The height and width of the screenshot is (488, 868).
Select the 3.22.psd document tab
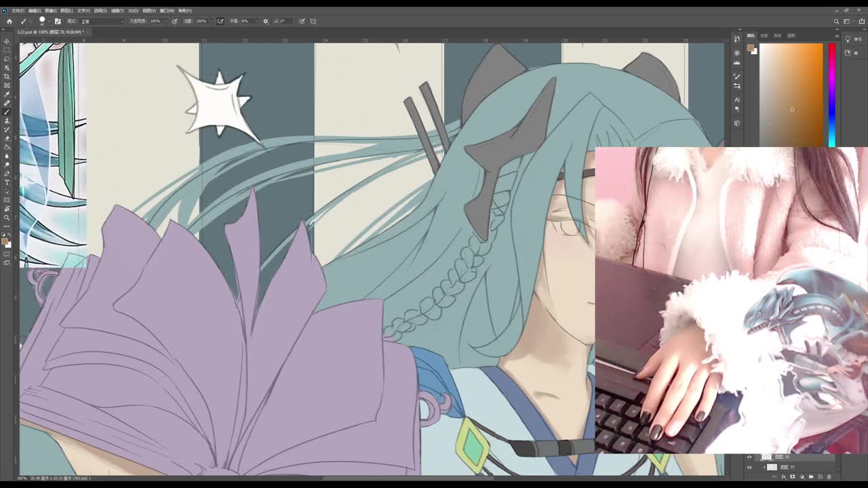tap(53, 32)
